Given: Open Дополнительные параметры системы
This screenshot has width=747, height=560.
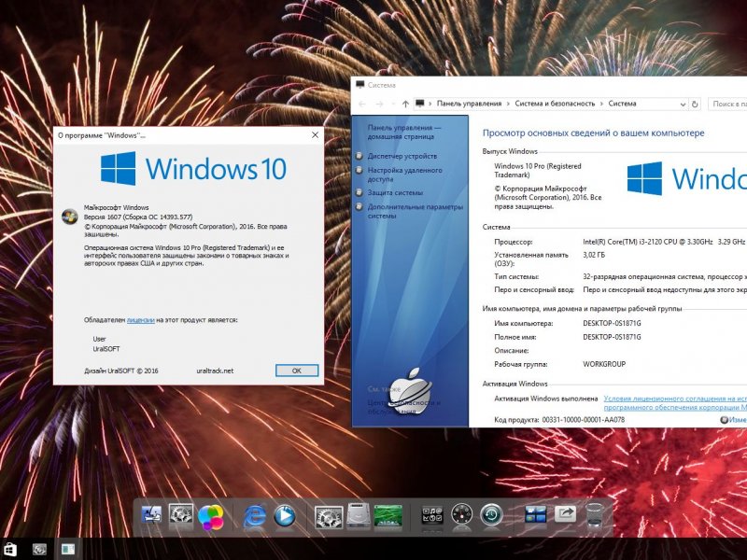Looking at the screenshot, I should (415, 211).
